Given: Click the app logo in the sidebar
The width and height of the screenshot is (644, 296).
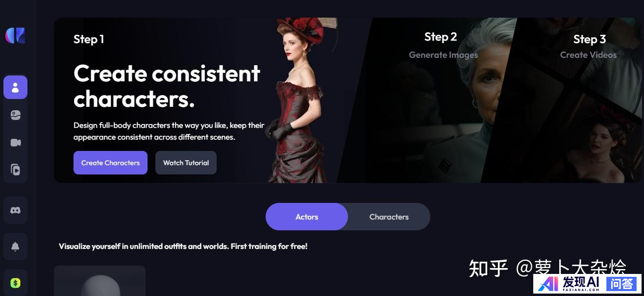Looking at the screenshot, I should (x=15, y=35).
